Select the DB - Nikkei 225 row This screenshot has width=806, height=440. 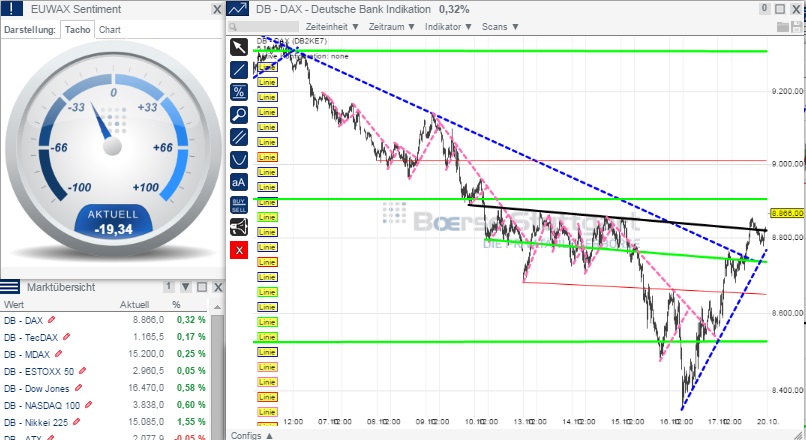pyautogui.click(x=105, y=421)
